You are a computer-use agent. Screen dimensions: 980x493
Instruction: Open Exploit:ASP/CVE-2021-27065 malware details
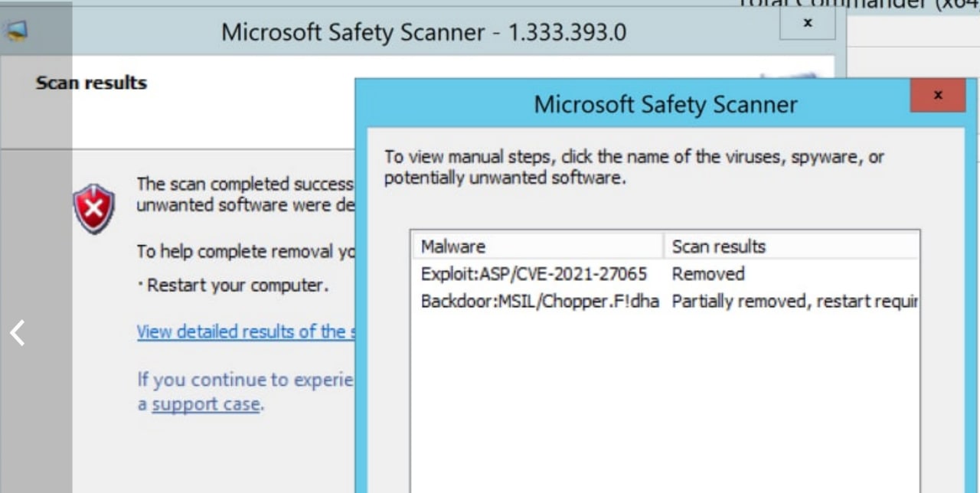click(x=534, y=274)
